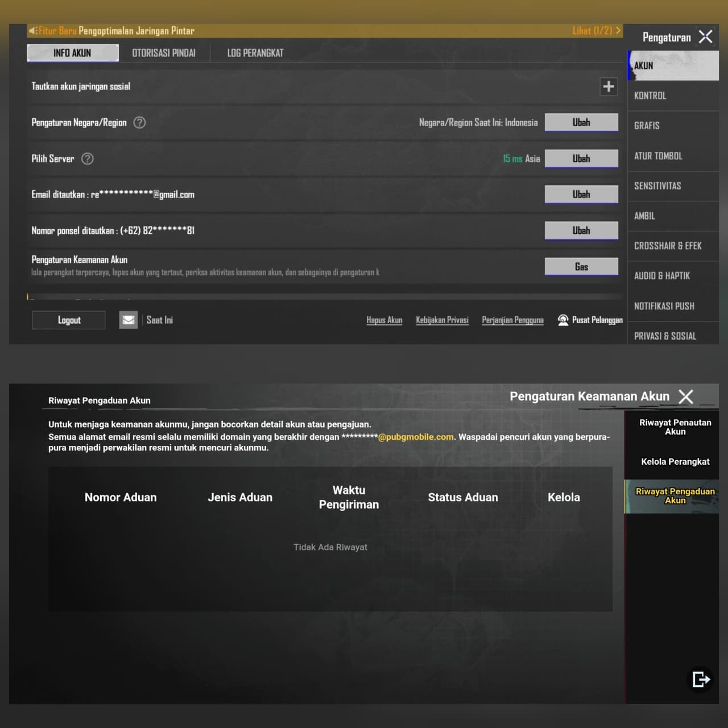Click Ubah for linked phone number

click(x=581, y=230)
